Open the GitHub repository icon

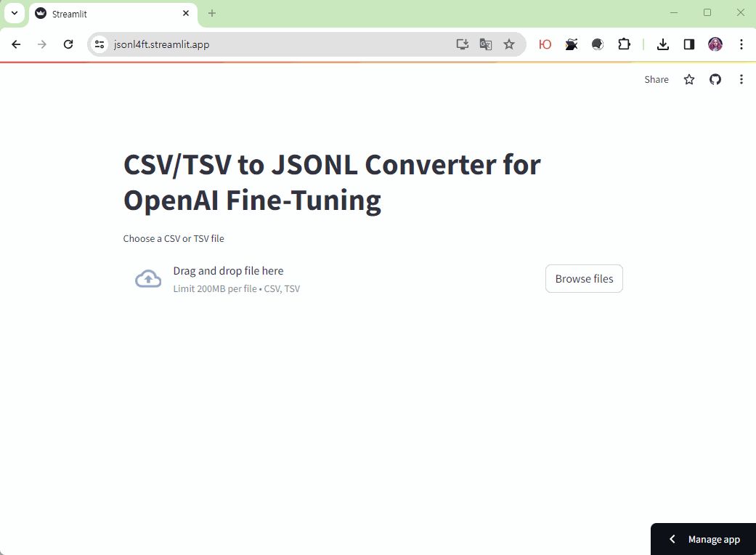[715, 80]
